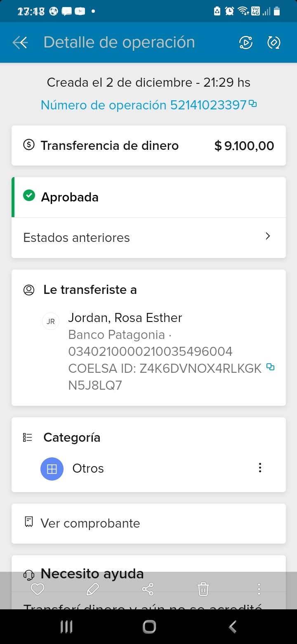This screenshot has height=644, width=297.
Task: Tap the trash delete icon
Action: point(203,589)
